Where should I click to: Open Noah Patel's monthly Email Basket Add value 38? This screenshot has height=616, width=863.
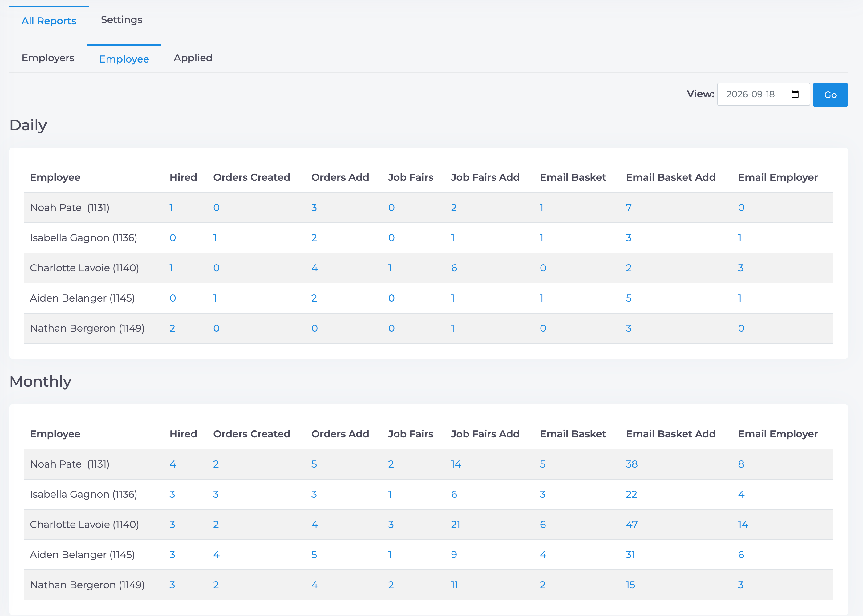[632, 464]
